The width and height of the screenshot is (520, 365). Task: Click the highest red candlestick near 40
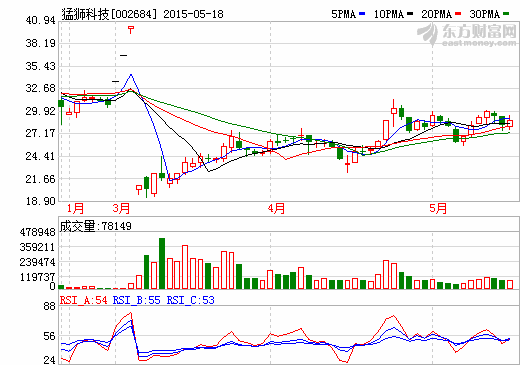(x=131, y=29)
